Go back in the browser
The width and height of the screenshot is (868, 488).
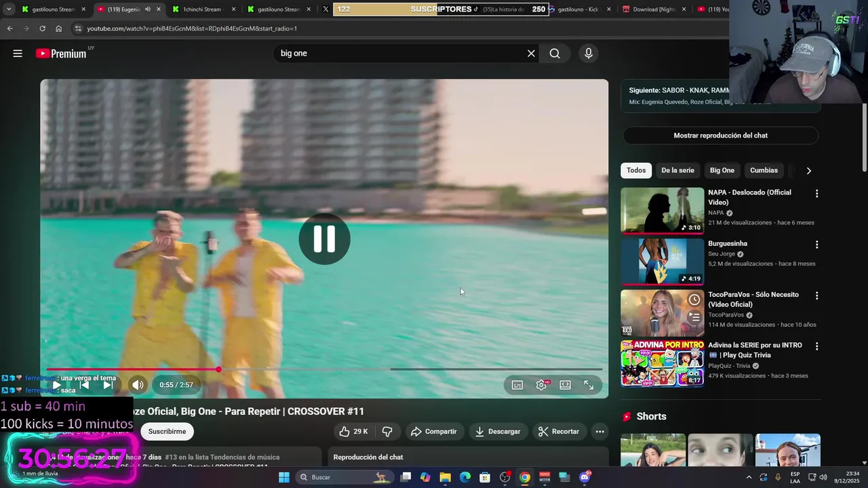pyautogui.click(x=9, y=28)
